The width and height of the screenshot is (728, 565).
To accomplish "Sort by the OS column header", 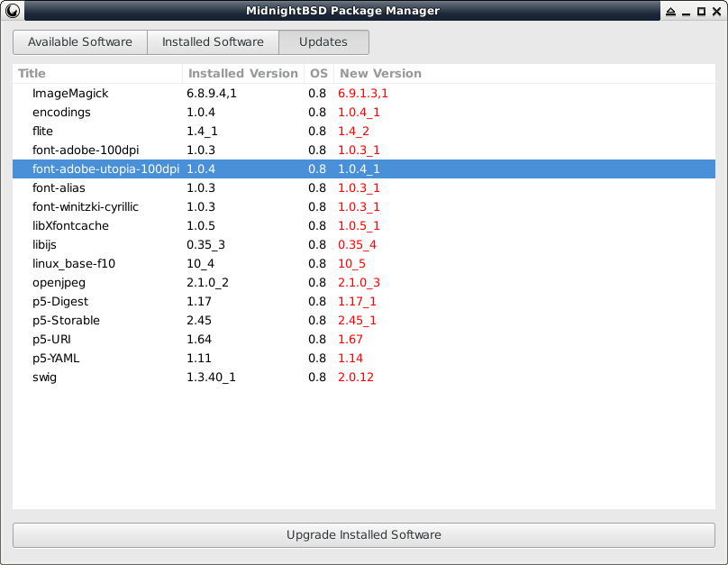I will pos(319,73).
